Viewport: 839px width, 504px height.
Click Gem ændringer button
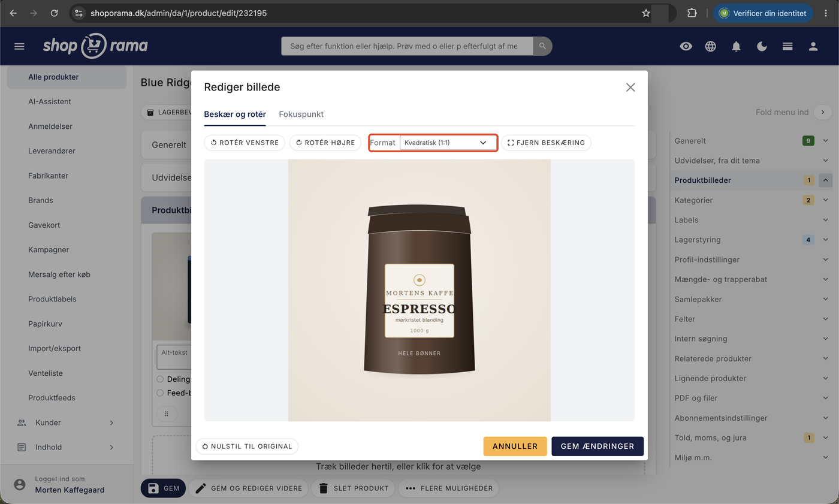pyautogui.click(x=597, y=446)
